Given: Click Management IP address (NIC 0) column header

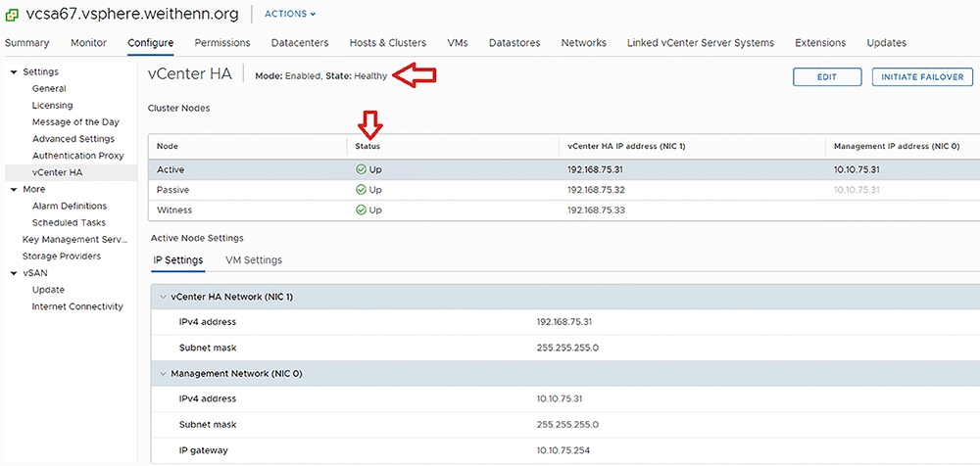Looking at the screenshot, I should 897,146.
